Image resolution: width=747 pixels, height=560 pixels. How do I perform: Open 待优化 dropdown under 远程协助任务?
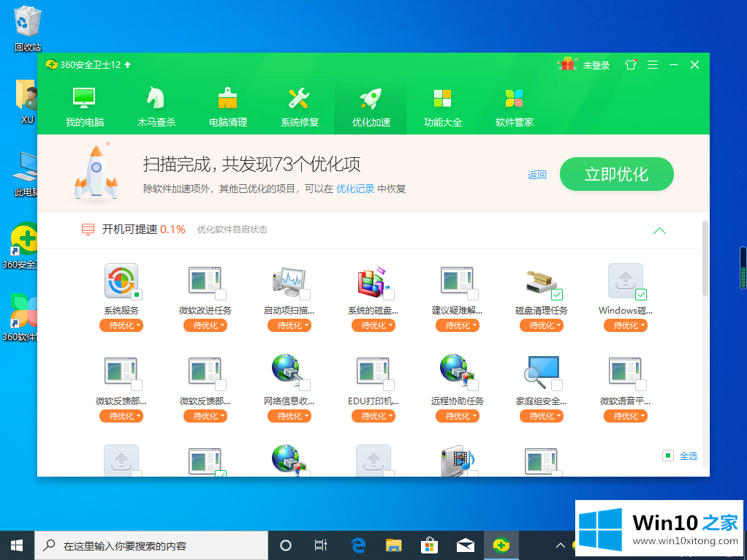tap(457, 416)
